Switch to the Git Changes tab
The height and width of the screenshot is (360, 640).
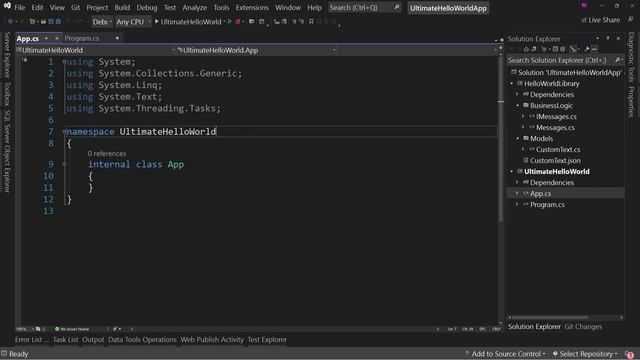(583, 327)
